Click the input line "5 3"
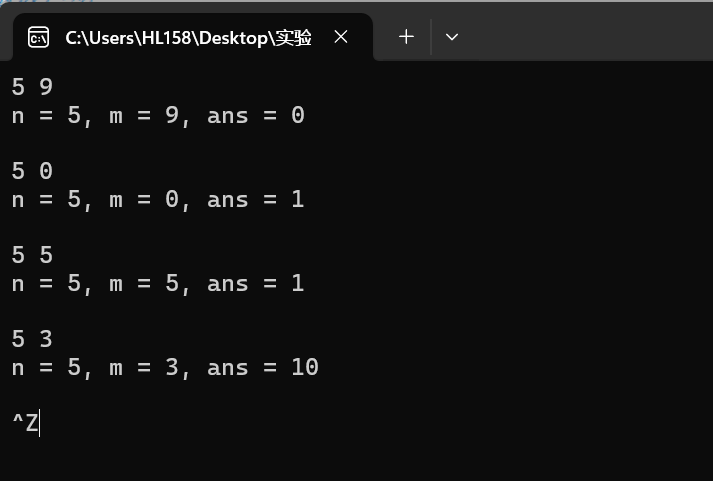The height and width of the screenshot is (481, 713). [x=32, y=339]
